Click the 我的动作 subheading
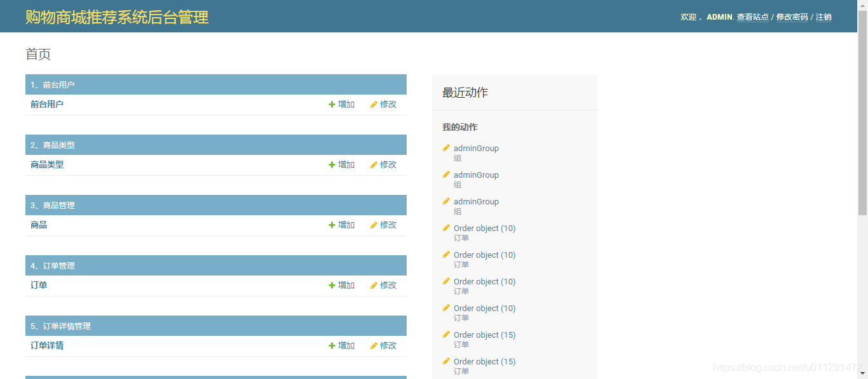The image size is (868, 379). (460, 127)
